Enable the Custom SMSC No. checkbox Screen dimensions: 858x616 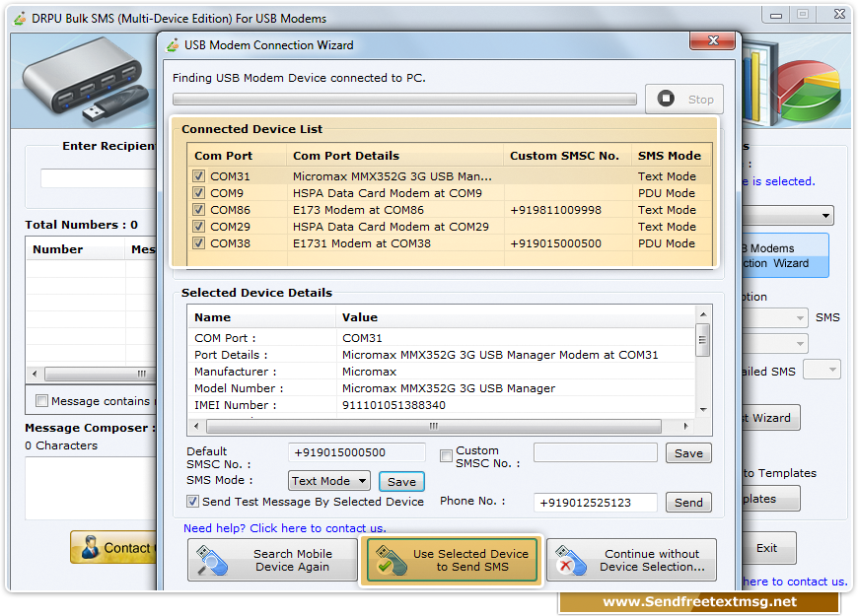click(x=446, y=455)
